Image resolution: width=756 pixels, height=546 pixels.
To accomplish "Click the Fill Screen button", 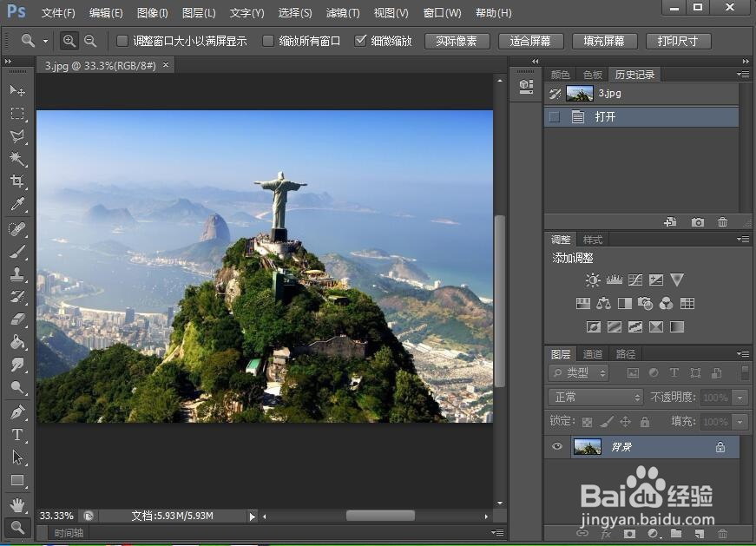I will coord(604,42).
